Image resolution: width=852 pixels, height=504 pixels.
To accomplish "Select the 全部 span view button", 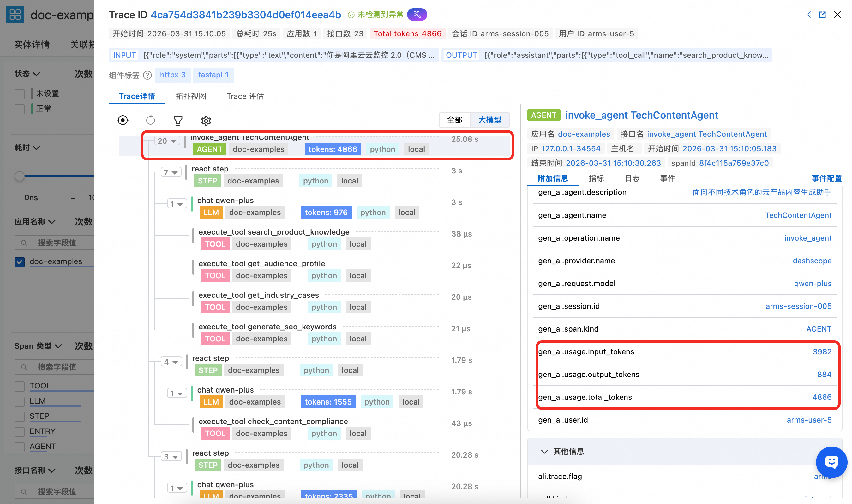I will point(454,120).
